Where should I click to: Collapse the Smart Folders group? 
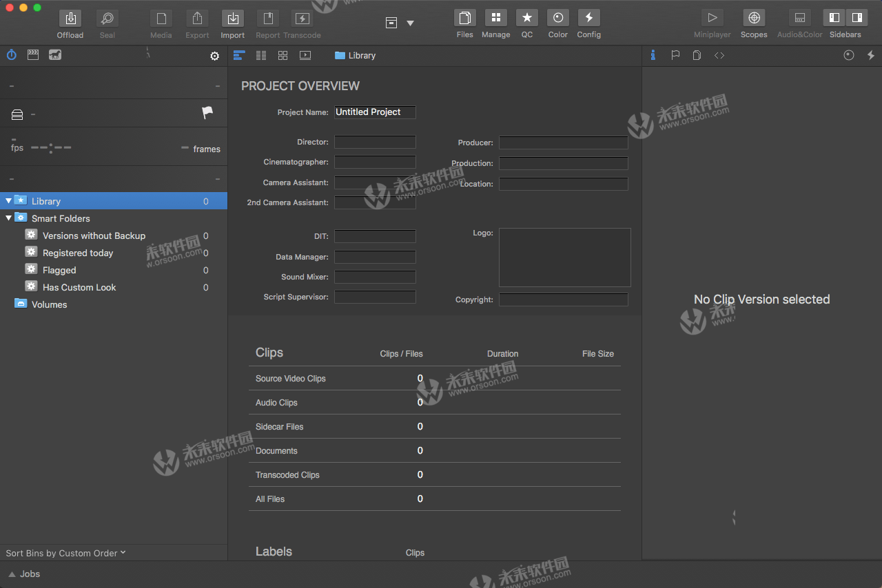(8, 218)
